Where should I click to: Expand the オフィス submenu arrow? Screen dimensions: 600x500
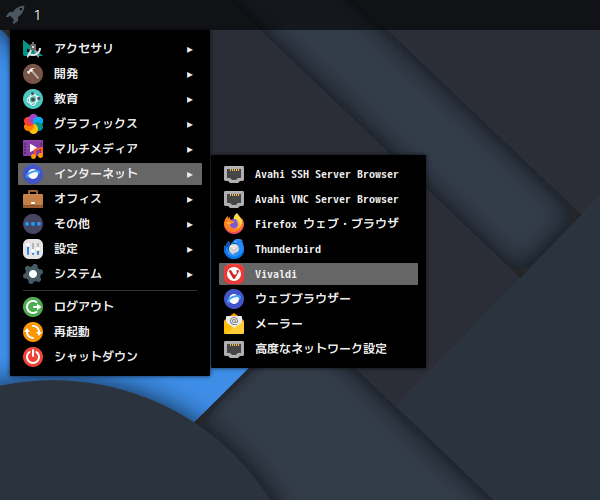click(189, 200)
